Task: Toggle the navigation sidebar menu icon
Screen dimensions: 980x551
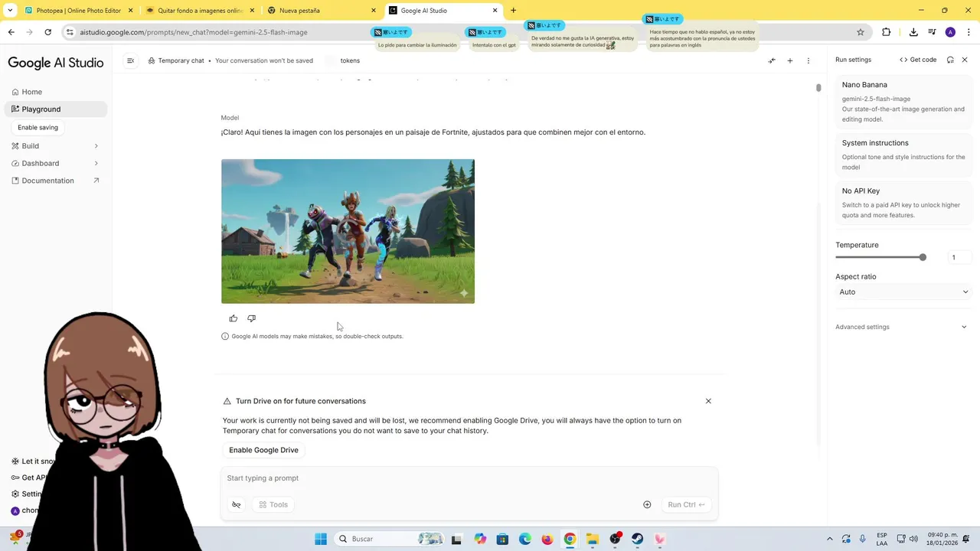Action: [130, 60]
